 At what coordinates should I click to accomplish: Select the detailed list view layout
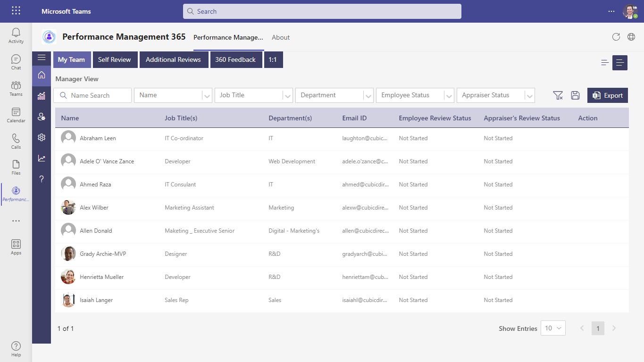(x=619, y=62)
